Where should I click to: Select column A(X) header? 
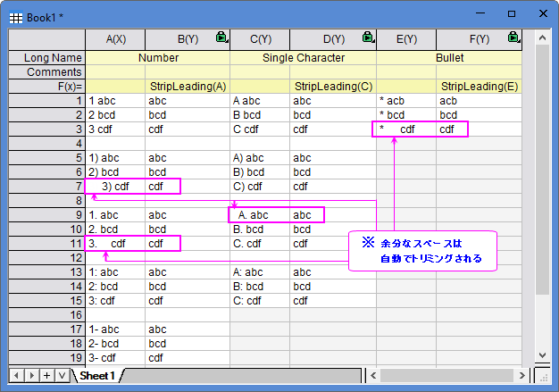point(115,39)
